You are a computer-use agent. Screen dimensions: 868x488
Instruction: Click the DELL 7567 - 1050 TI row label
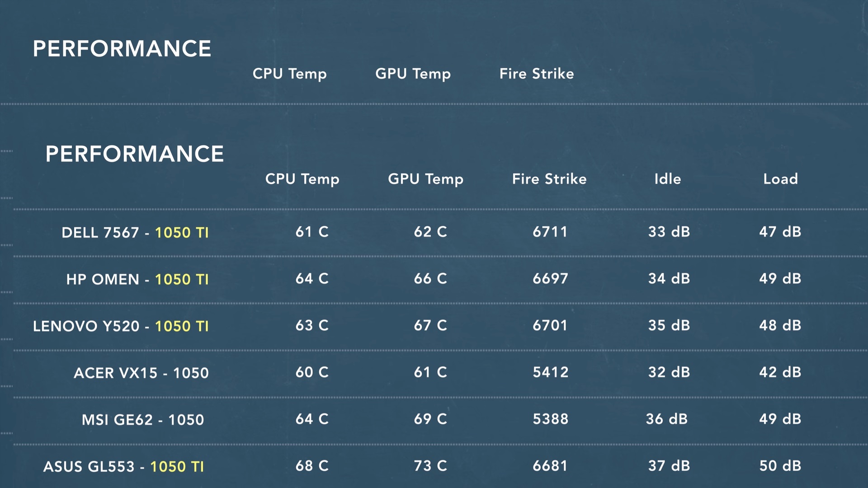pos(135,232)
